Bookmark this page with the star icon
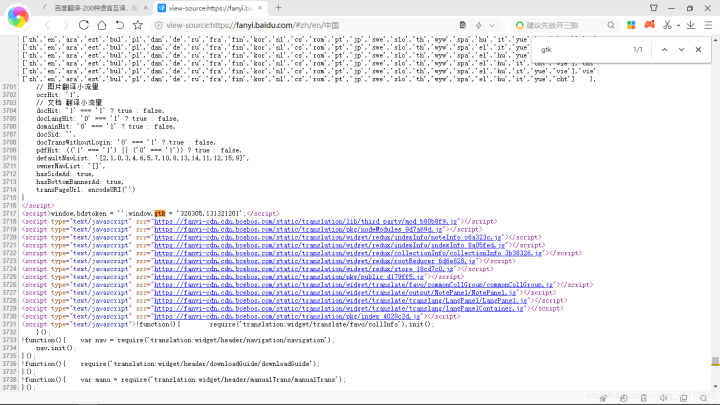The height and width of the screenshot is (405, 720). click(137, 25)
